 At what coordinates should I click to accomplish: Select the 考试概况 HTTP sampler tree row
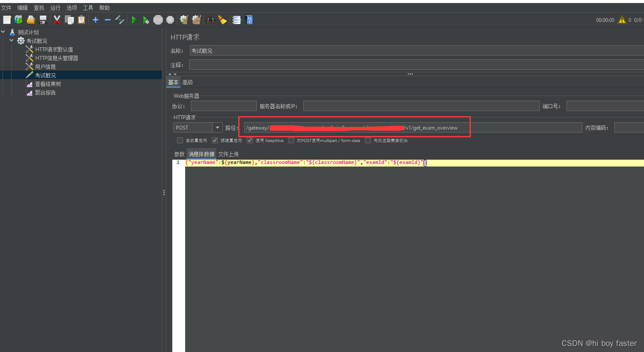[x=81, y=75]
